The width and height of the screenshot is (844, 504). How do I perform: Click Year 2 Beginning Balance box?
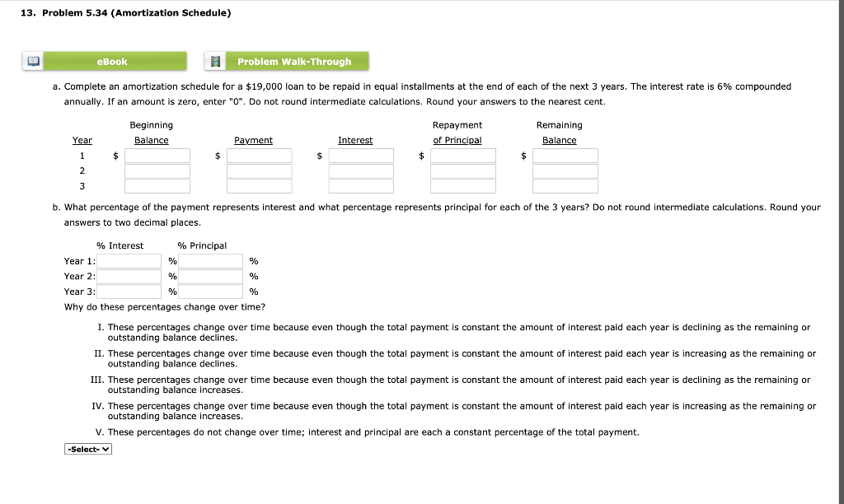coord(157,170)
